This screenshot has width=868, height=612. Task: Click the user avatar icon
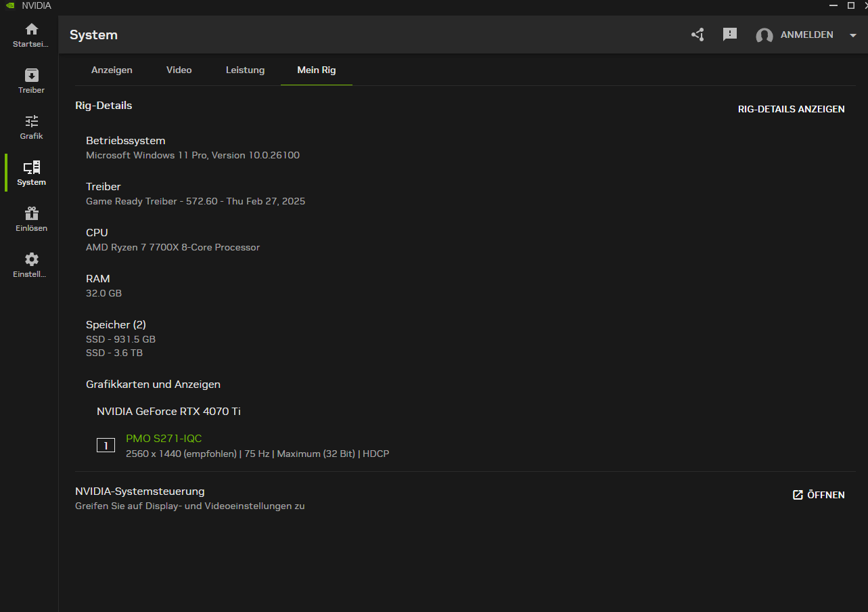[x=764, y=36]
